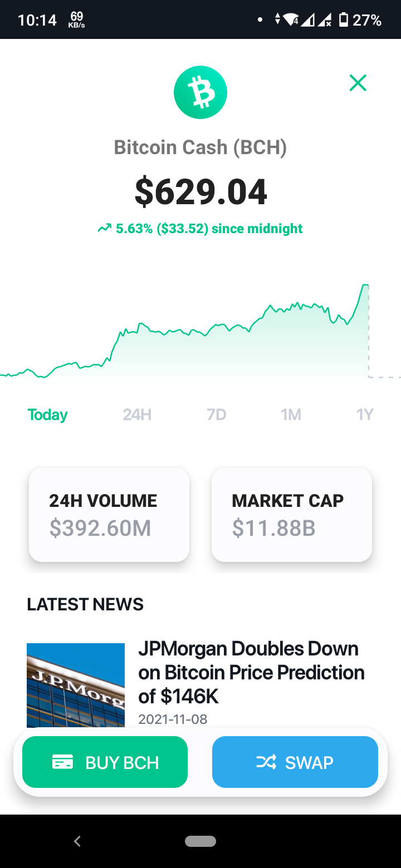This screenshot has height=868, width=401.
Task: Switch chart to 1M range
Action: click(291, 415)
